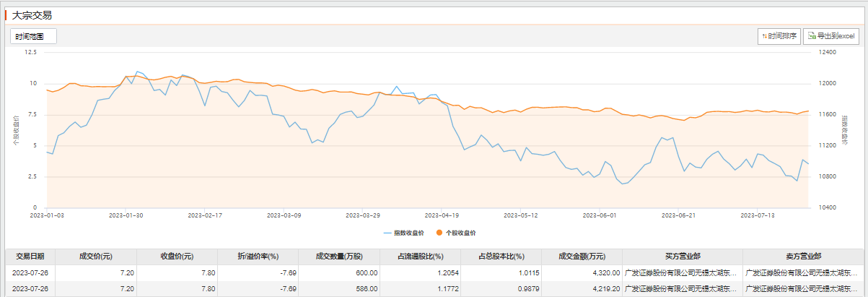This screenshot has width=868, height=297.
Task: Toggle the 个股收盘价 series legend label
Action: click(460, 233)
